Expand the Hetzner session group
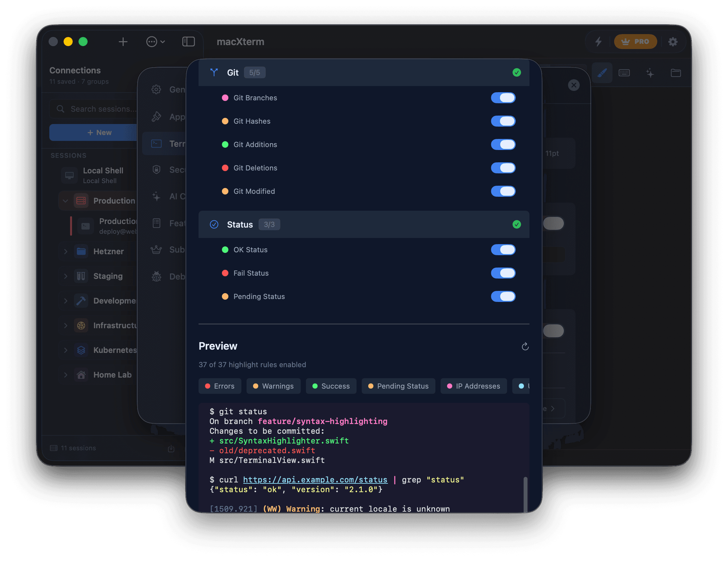This screenshot has width=728, height=561. click(65, 251)
